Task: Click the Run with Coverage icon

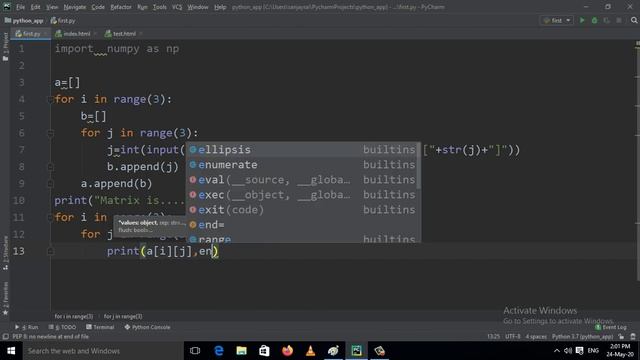Action: point(607,20)
